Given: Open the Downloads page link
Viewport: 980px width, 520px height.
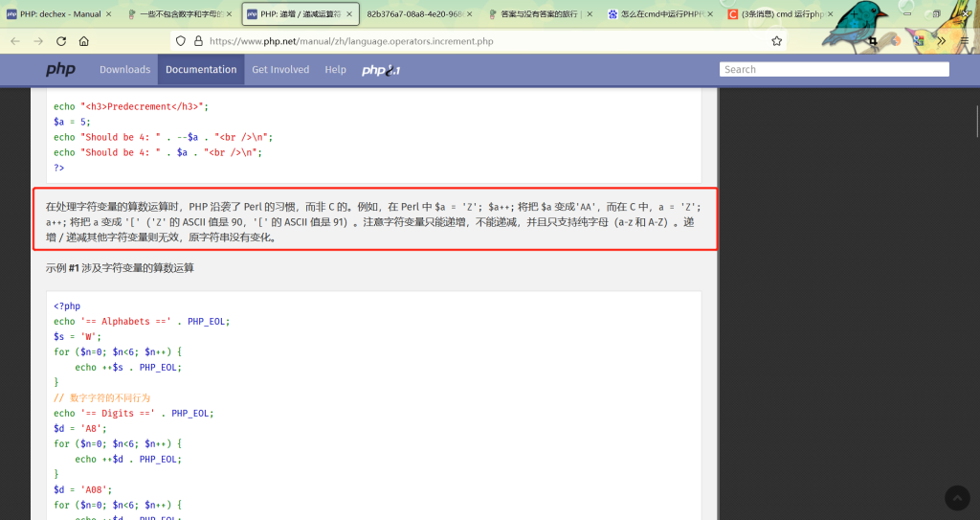Looking at the screenshot, I should [124, 70].
